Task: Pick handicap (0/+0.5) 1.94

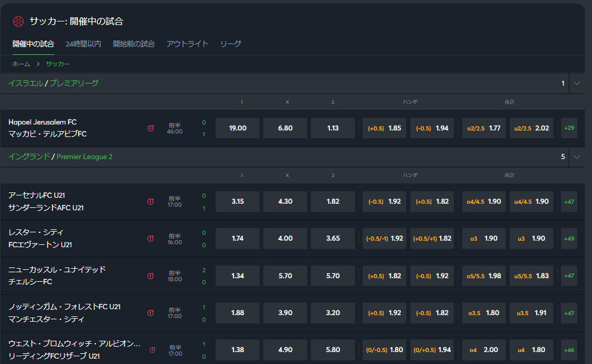Action: click(x=432, y=350)
